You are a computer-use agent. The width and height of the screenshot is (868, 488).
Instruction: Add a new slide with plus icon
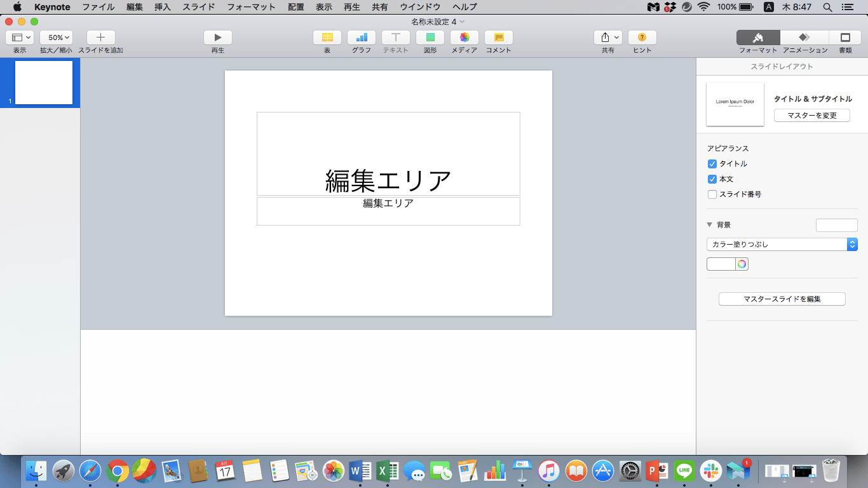tap(100, 37)
